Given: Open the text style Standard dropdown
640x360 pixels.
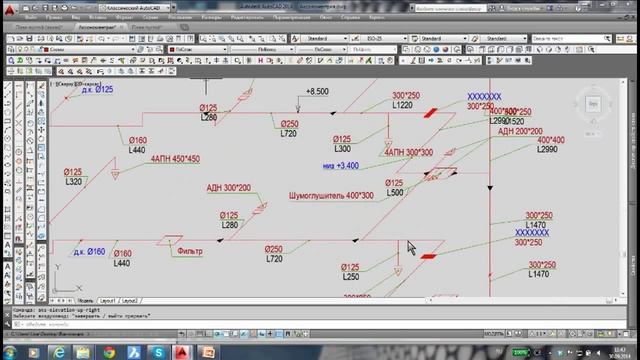Looking at the screenshot, I should 324,38.
